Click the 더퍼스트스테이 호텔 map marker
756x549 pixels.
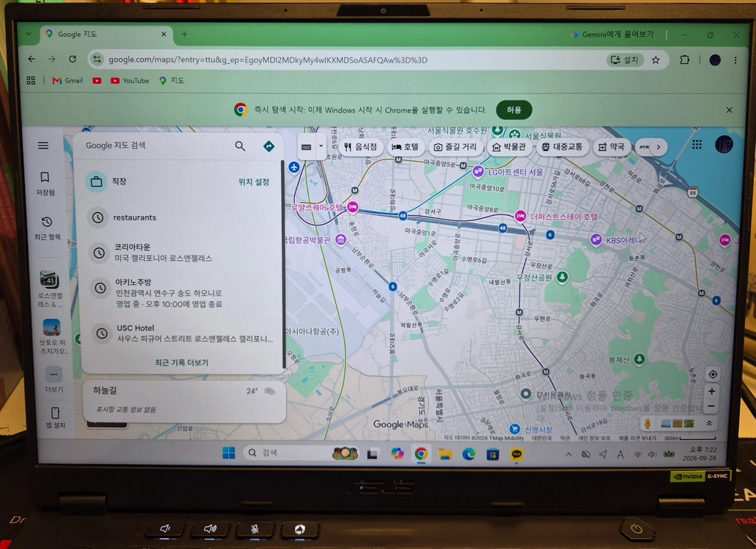(x=520, y=216)
